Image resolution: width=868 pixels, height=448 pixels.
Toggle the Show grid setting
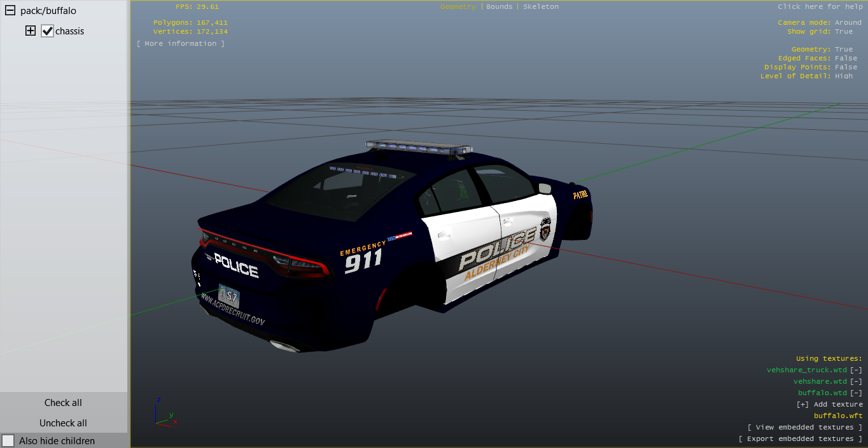(844, 32)
